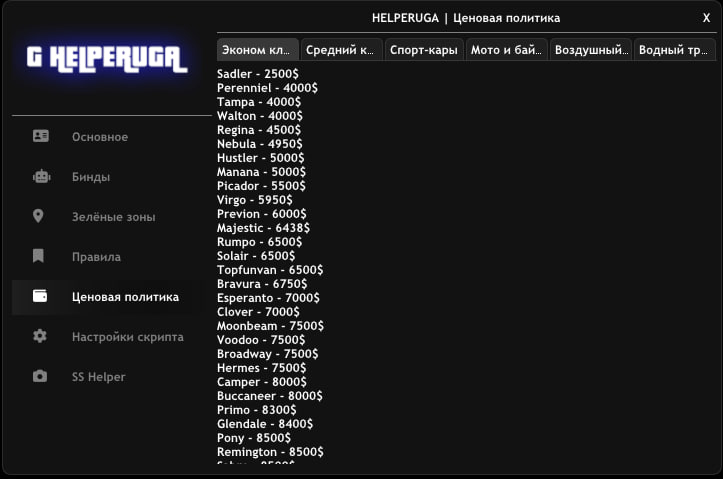This screenshot has height=479, width=723.
Task: Click the 'Broadway - 7500$' entry
Action: 267,354
